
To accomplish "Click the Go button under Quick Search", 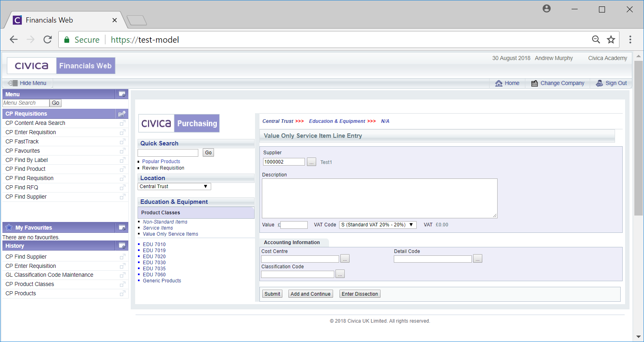I will (208, 153).
